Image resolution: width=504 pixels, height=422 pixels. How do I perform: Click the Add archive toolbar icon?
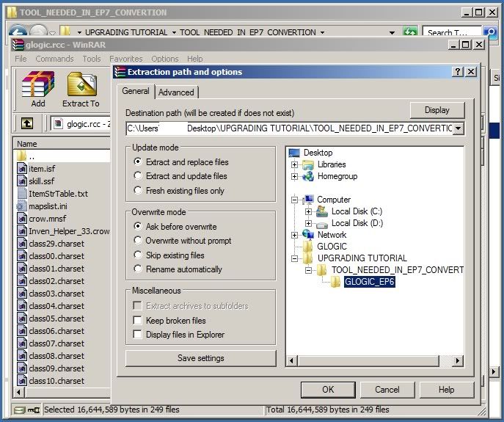tap(37, 85)
